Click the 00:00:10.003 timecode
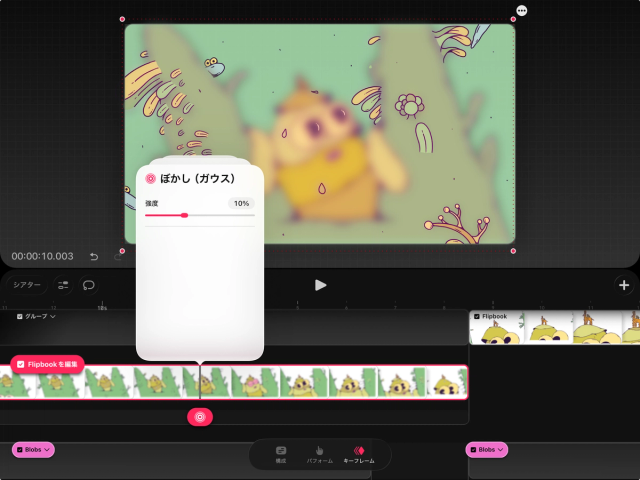Screen dimensions: 640x480 42,256
